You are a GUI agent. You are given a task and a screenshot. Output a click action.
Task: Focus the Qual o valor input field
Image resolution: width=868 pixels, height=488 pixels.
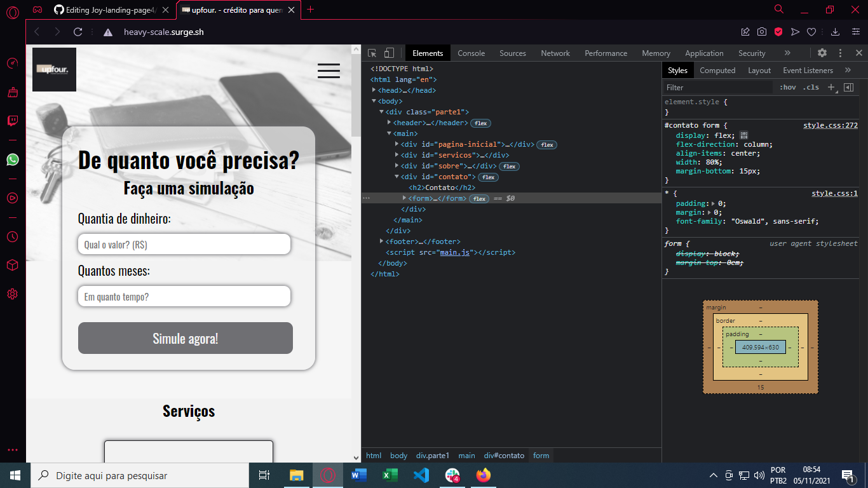(184, 245)
